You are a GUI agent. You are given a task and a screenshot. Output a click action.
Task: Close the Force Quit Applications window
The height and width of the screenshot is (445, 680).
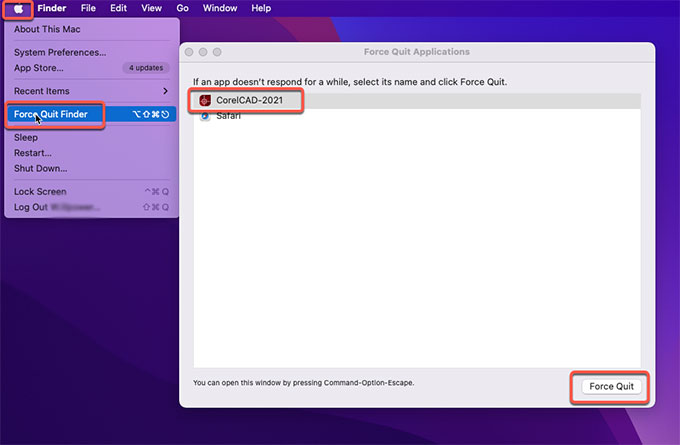point(189,51)
